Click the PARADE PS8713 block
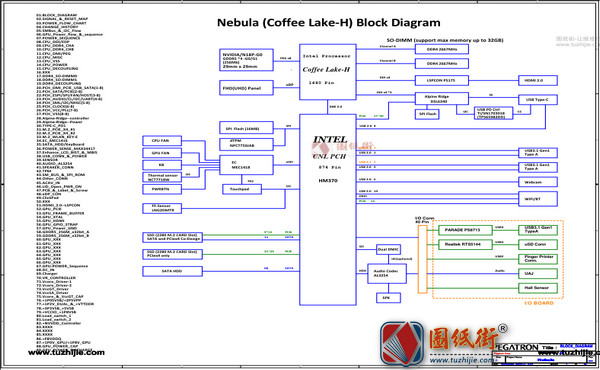600x370 pixels. (x=465, y=230)
